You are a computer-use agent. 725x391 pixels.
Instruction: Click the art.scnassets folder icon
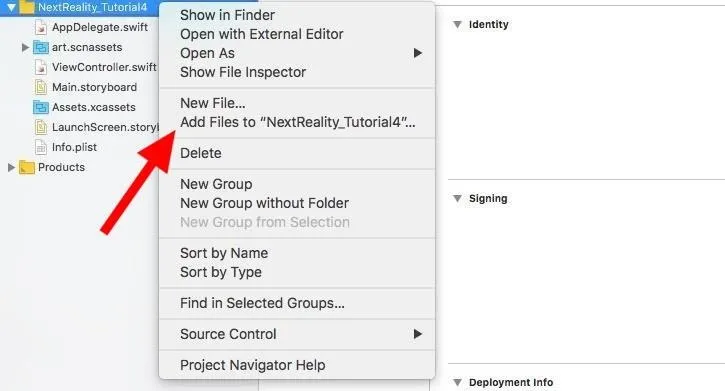pyautogui.click(x=41, y=47)
